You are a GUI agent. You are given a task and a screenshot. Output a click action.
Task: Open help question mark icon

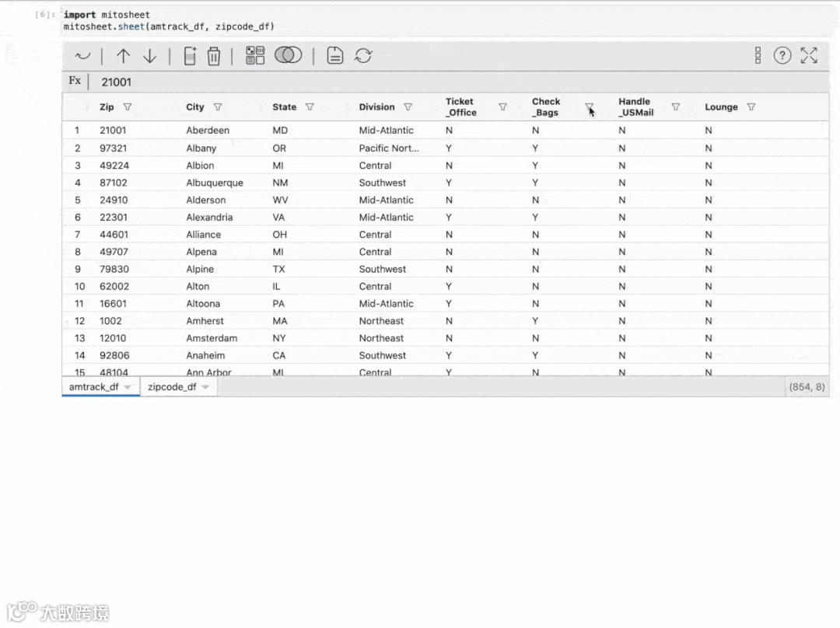(x=782, y=55)
